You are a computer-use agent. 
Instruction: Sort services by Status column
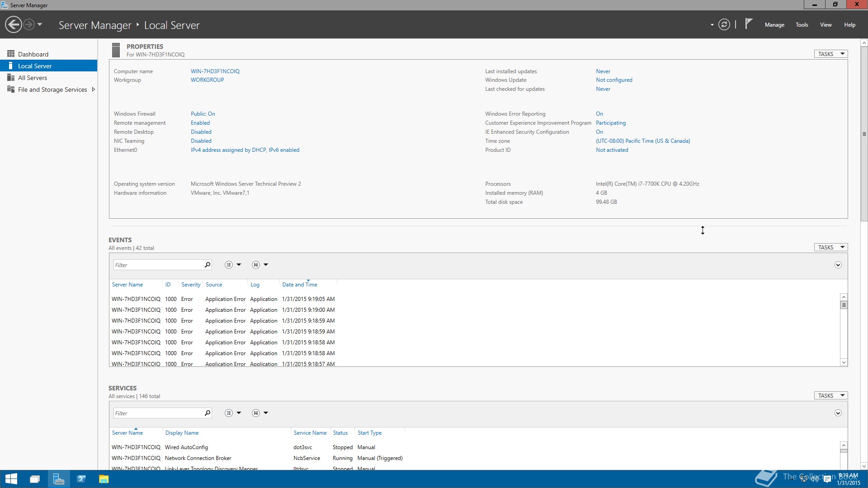click(340, 432)
